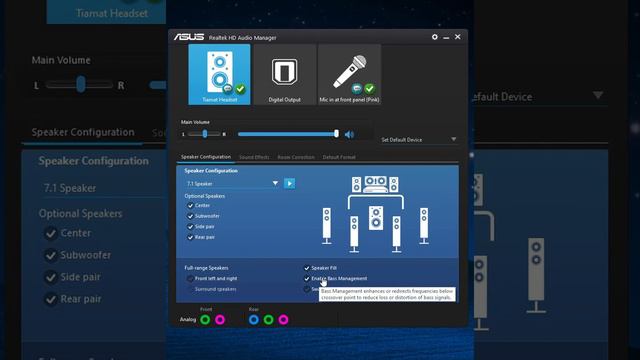Open the settings gear in the title bar
This screenshot has width=640, height=360.
pos(435,37)
